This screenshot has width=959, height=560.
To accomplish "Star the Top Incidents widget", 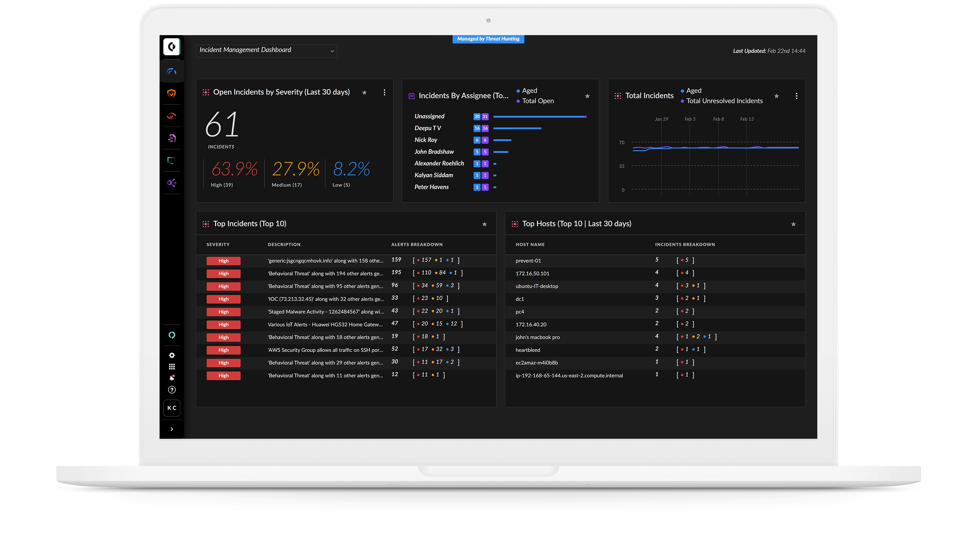I will 484,224.
